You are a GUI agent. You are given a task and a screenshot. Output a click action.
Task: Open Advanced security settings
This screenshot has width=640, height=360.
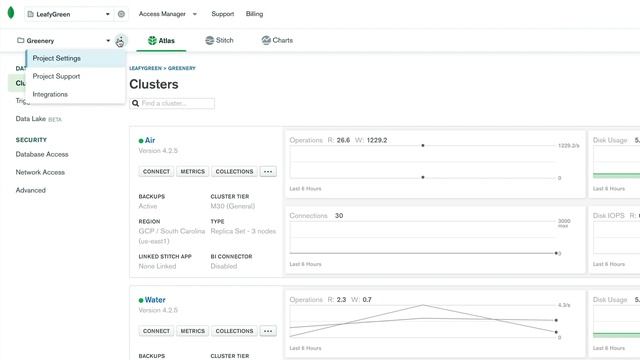tap(31, 190)
